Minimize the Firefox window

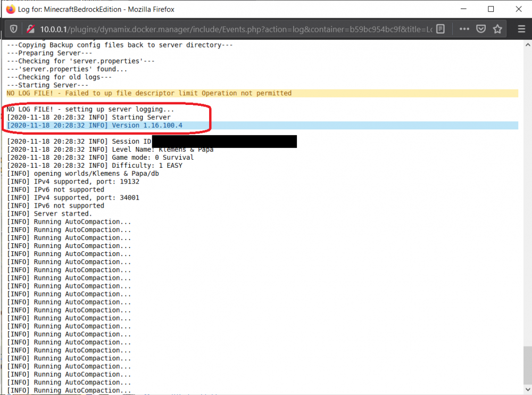tap(464, 9)
